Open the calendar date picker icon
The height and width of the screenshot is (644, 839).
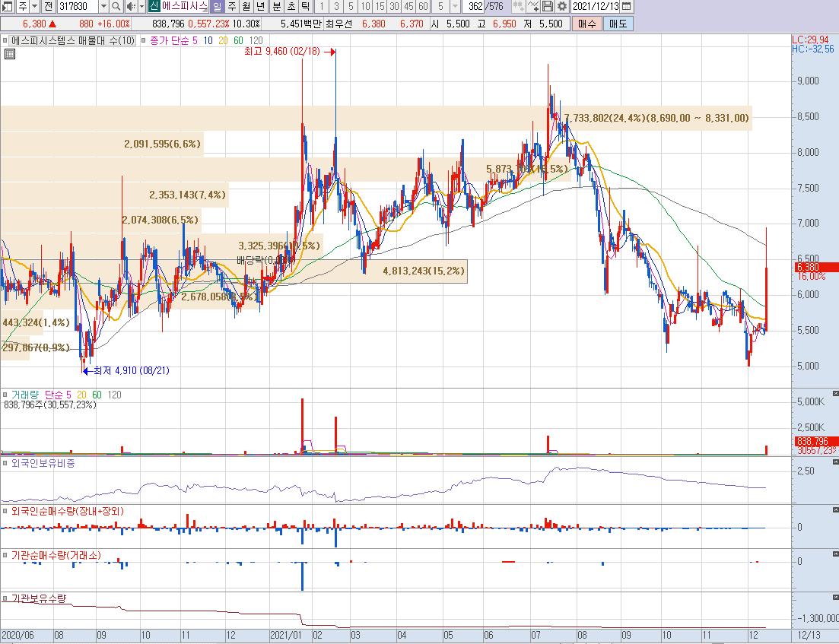coord(627,6)
